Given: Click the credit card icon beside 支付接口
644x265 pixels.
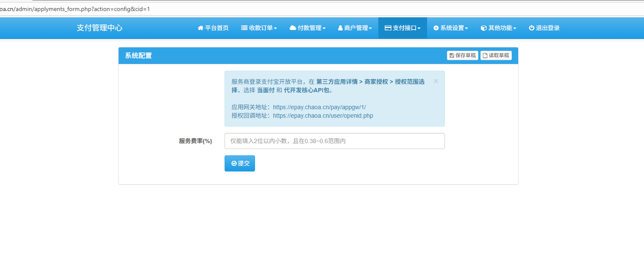Looking at the screenshot, I should (x=388, y=28).
